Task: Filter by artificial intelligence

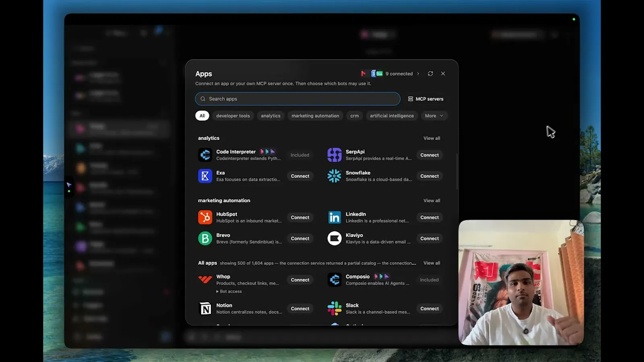Action: click(x=392, y=116)
